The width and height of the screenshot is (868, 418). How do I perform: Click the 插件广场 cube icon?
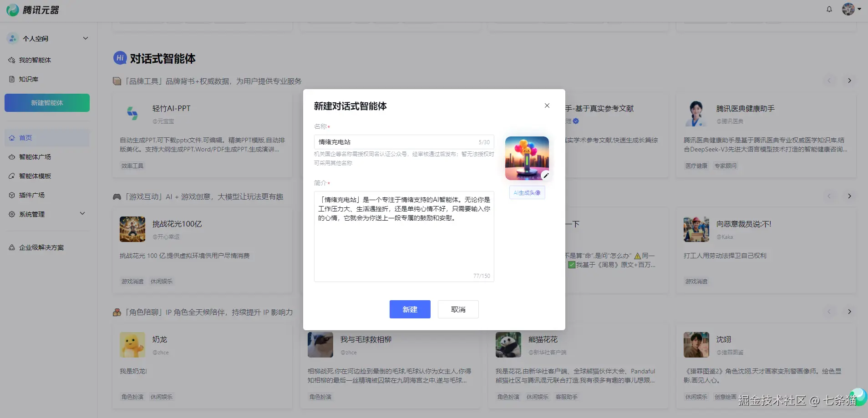[x=12, y=195]
